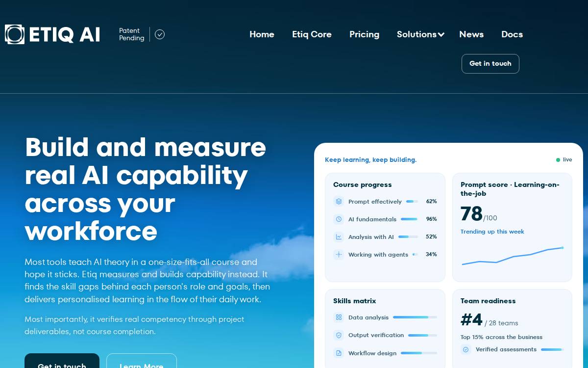The width and height of the screenshot is (588, 368).
Task: Click the 52% Analysis with AI value
Action: (432, 237)
